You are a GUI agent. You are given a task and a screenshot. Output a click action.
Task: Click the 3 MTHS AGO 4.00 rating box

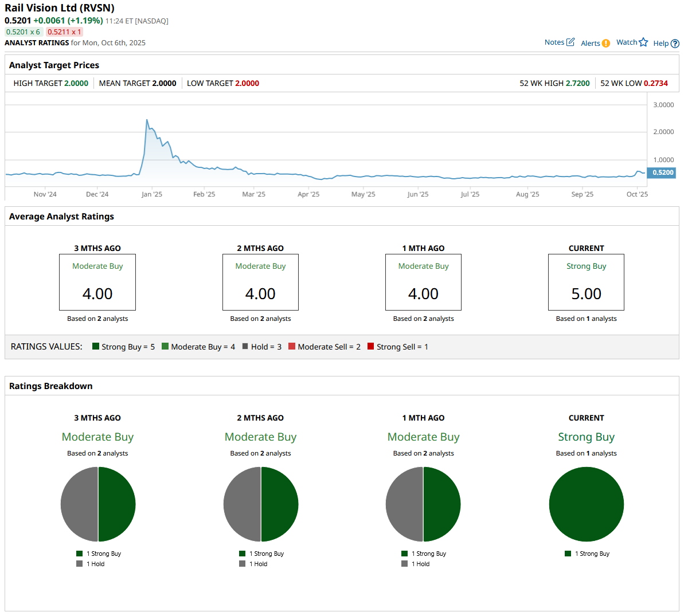[x=97, y=283]
